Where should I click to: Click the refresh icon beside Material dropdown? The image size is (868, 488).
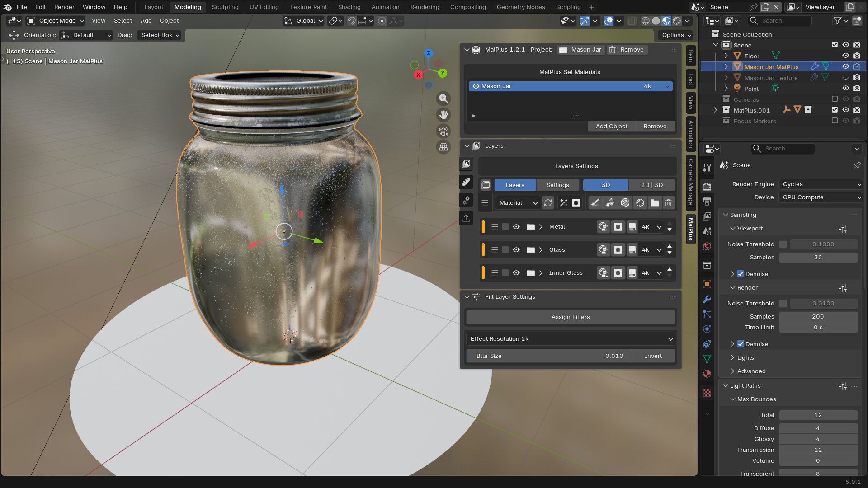pyautogui.click(x=548, y=203)
